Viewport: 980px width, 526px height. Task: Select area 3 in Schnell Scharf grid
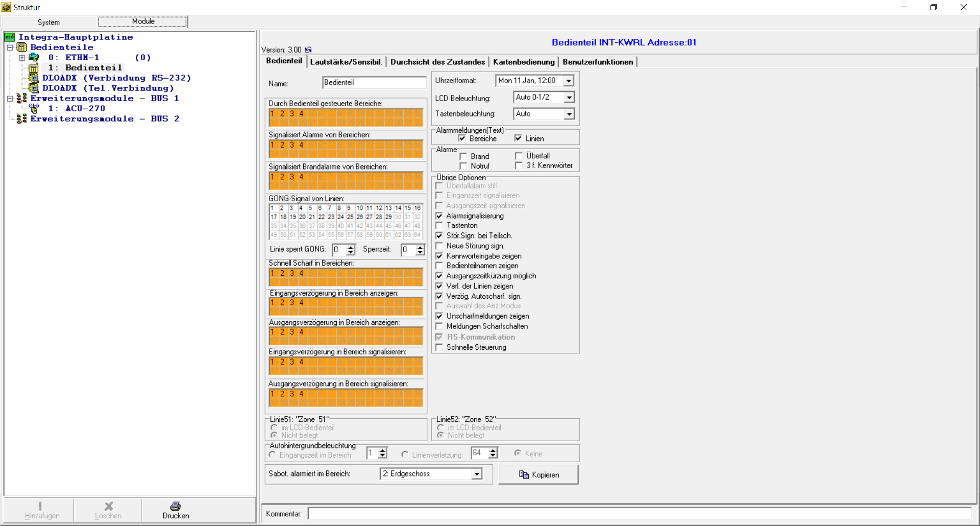[x=292, y=273]
